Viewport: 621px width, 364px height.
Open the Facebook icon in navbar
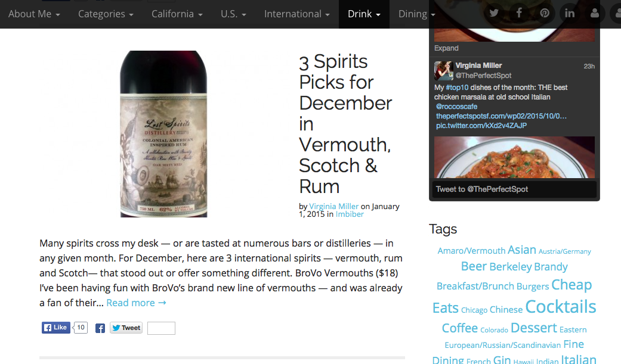point(519,13)
